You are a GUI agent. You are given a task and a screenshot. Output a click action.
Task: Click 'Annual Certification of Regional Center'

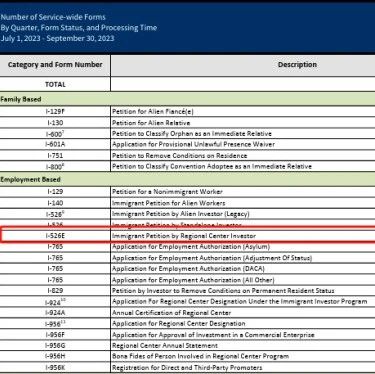point(171,313)
